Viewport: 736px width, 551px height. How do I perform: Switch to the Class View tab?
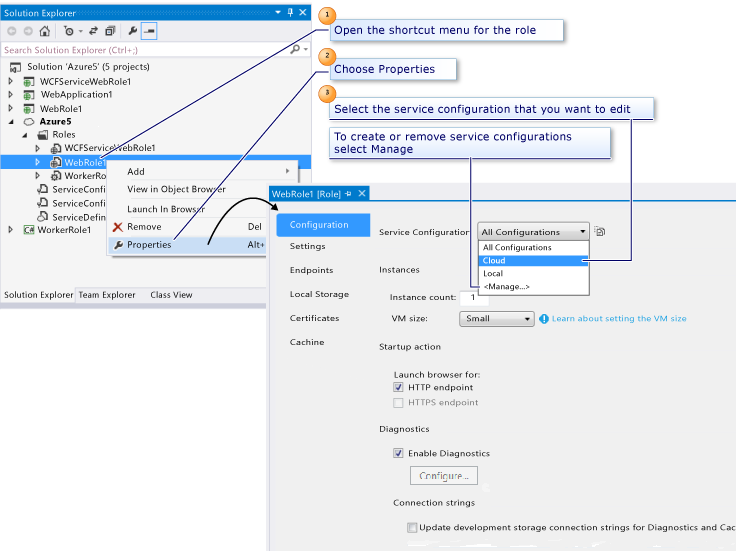click(171, 295)
